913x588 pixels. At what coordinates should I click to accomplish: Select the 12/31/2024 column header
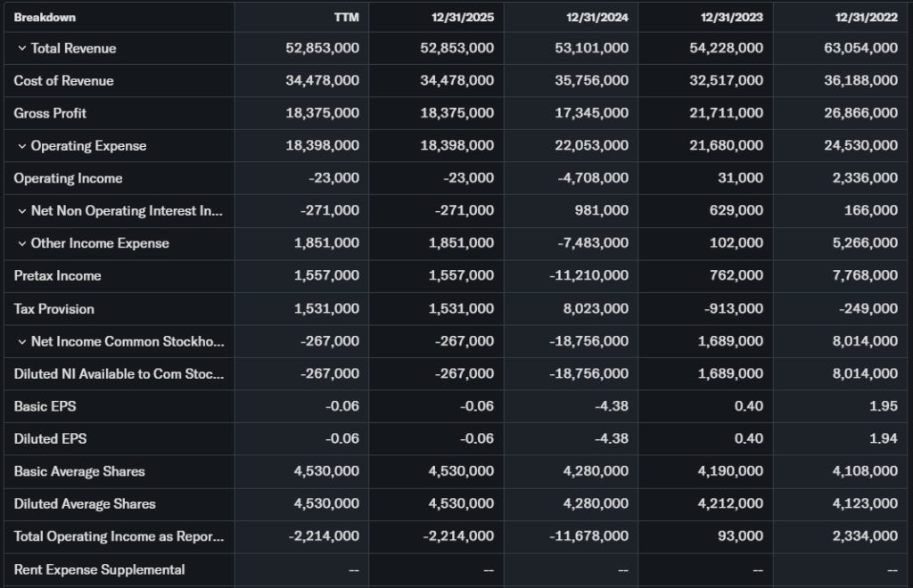click(597, 17)
